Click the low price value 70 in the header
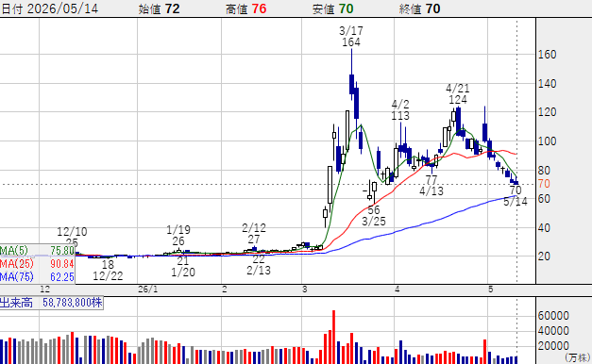 click(x=346, y=8)
